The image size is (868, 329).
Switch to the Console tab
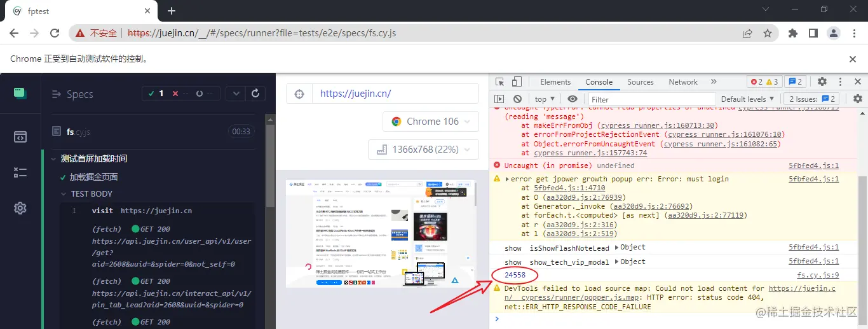[599, 81]
